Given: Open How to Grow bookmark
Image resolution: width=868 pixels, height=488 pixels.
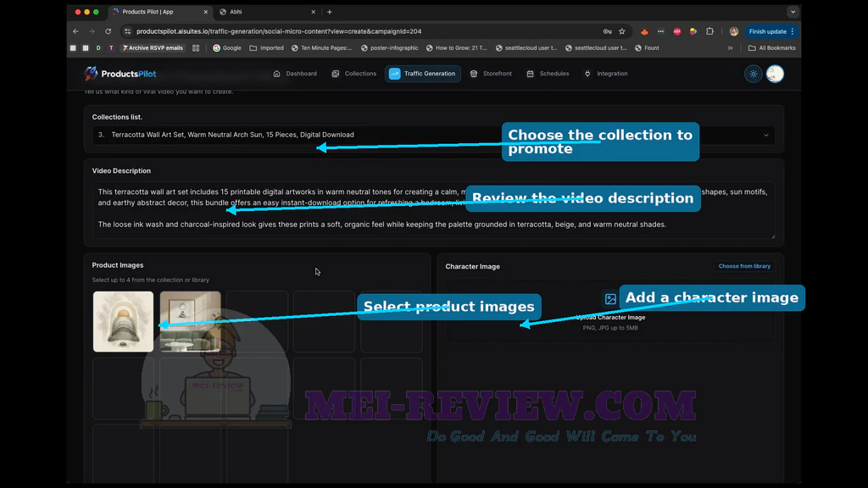Looking at the screenshot, I should pos(457,48).
